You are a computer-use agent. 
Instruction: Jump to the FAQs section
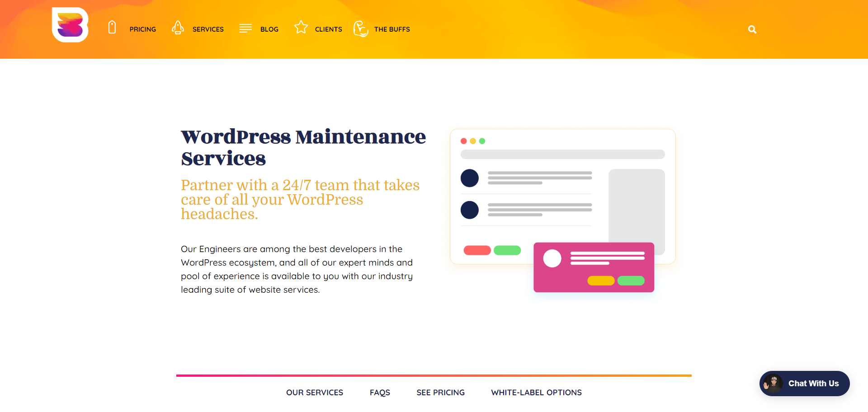[380, 393]
